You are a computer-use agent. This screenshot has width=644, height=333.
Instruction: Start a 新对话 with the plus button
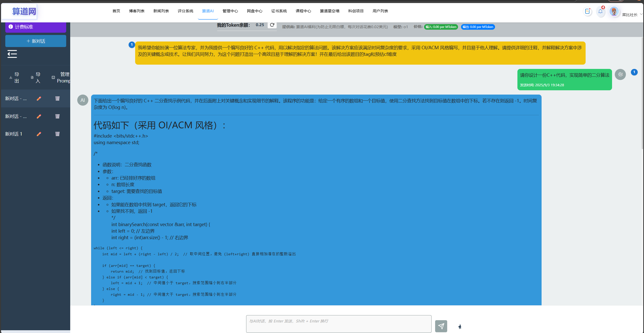pos(36,41)
